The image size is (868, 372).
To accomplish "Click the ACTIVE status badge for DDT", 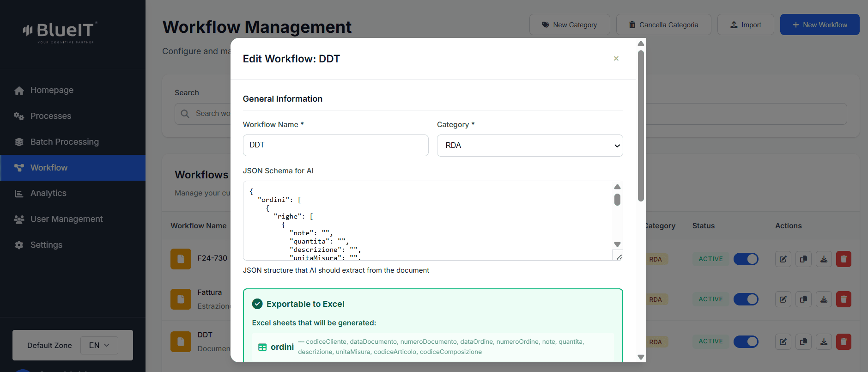I will 710,342.
